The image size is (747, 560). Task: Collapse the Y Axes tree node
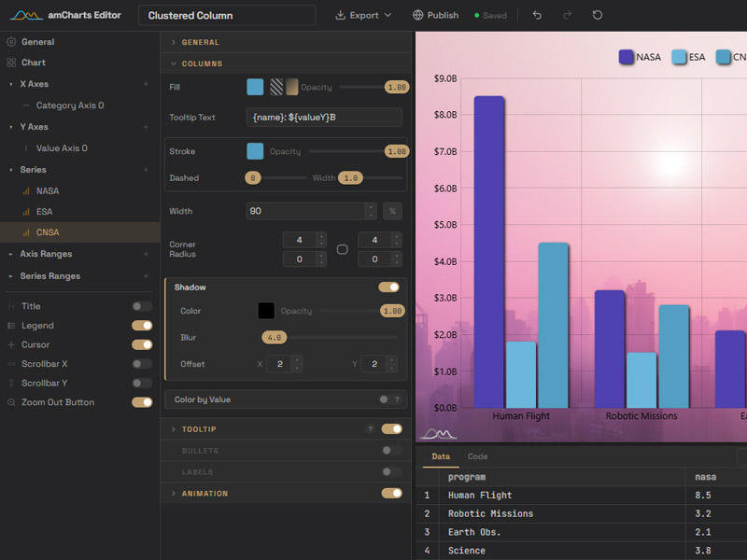tap(11, 127)
